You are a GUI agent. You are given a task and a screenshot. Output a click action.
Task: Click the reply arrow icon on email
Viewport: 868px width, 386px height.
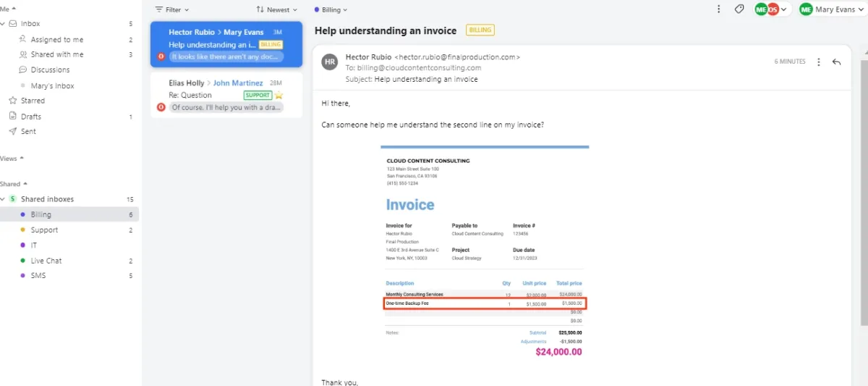(x=836, y=62)
